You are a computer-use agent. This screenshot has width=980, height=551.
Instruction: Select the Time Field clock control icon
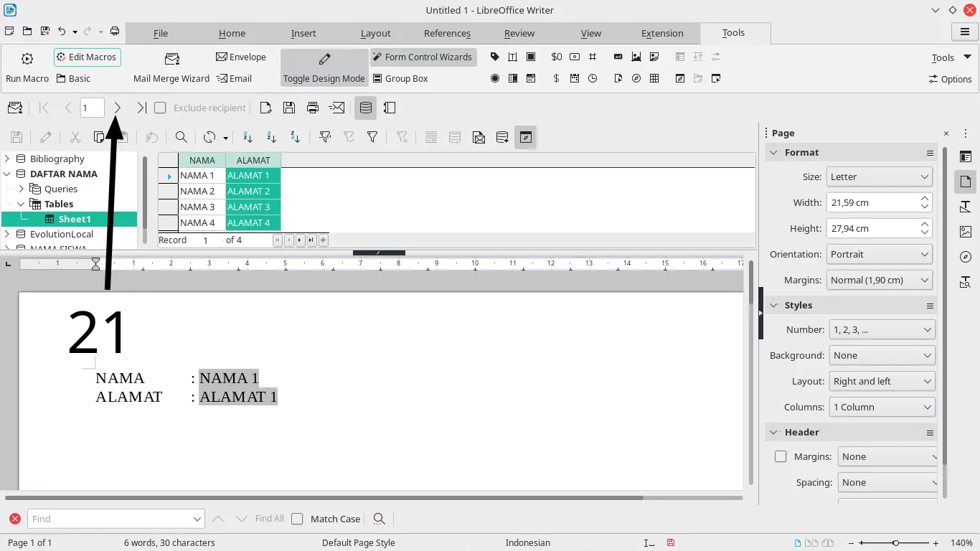(593, 79)
